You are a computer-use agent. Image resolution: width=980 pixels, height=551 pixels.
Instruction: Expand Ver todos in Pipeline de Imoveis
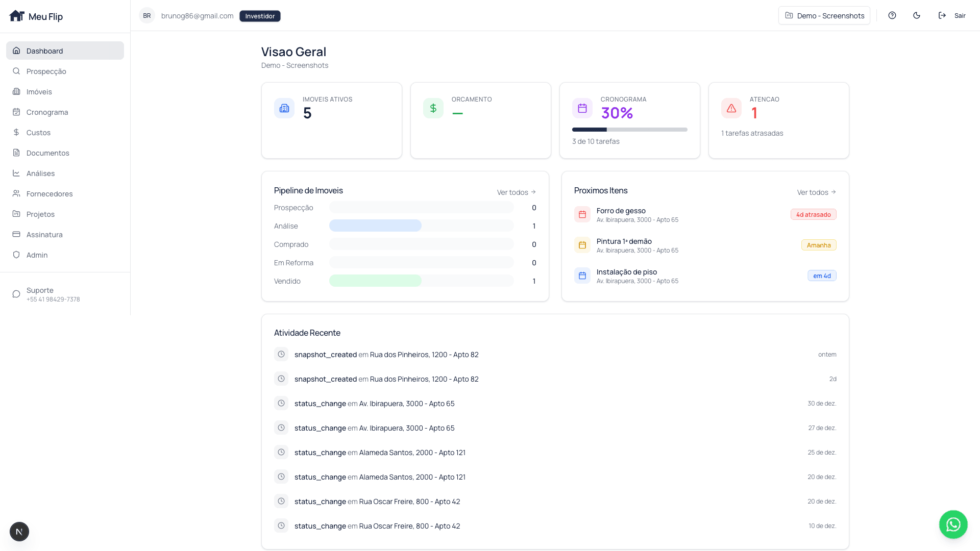[516, 192]
